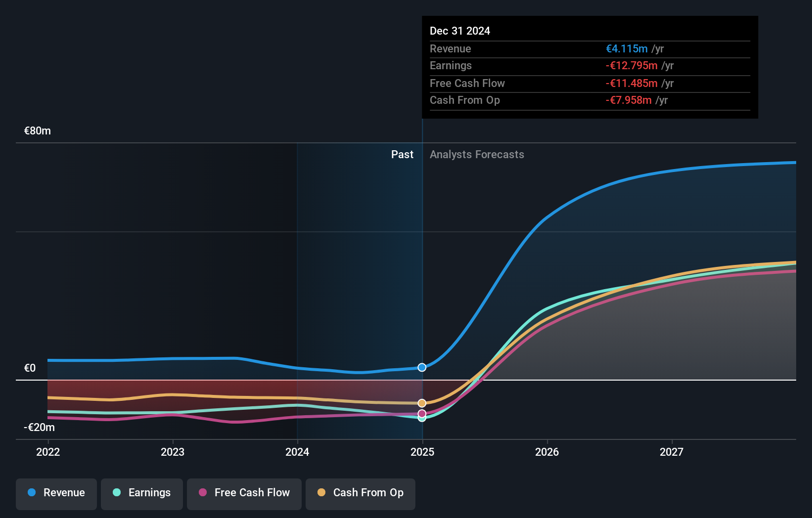812x518 pixels.
Task: Click the Dec 31 2024 tooltip header
Action: (460, 31)
